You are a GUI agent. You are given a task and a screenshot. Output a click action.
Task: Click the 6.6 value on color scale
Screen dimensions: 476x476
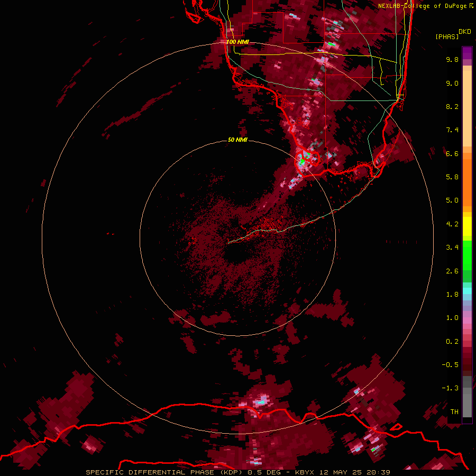coord(452,153)
